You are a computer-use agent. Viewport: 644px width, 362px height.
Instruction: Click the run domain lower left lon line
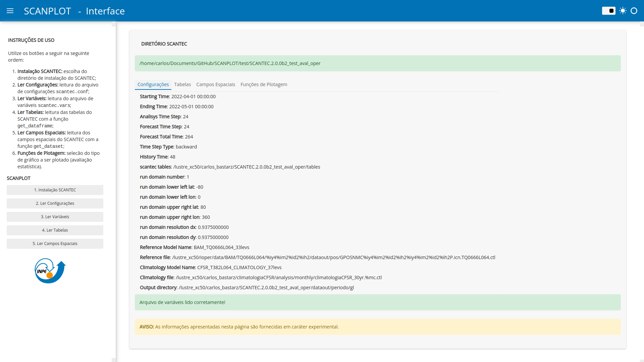(x=170, y=197)
